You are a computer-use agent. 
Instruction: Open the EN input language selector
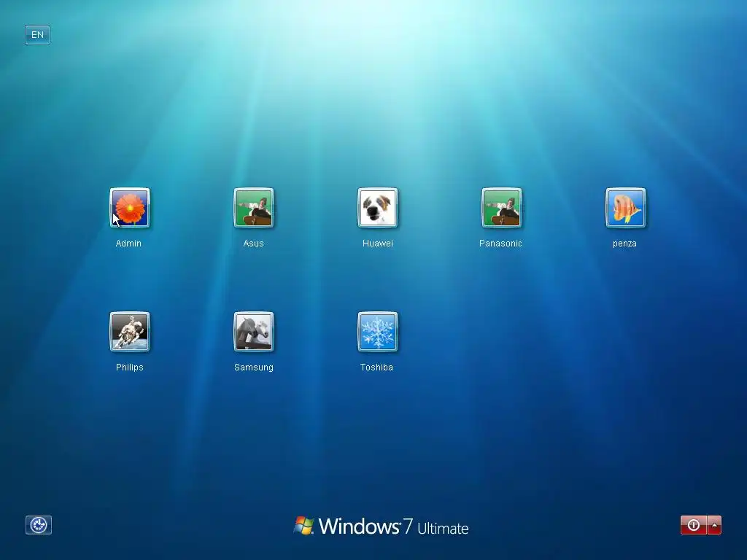38,35
